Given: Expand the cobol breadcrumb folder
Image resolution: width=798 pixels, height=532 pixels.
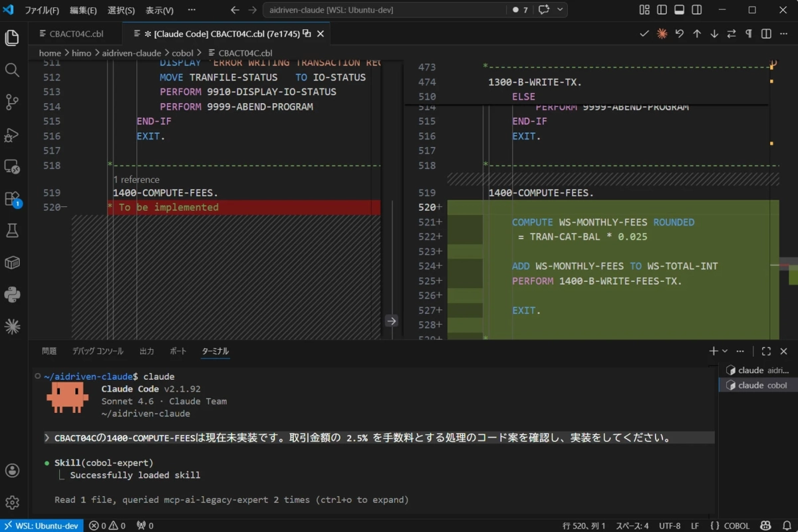Looking at the screenshot, I should pos(184,53).
